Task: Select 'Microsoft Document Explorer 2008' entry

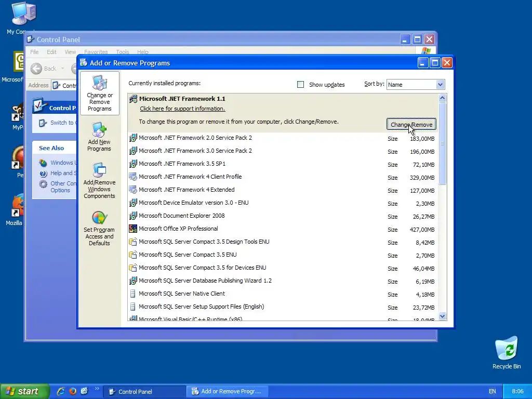Action: click(x=283, y=216)
